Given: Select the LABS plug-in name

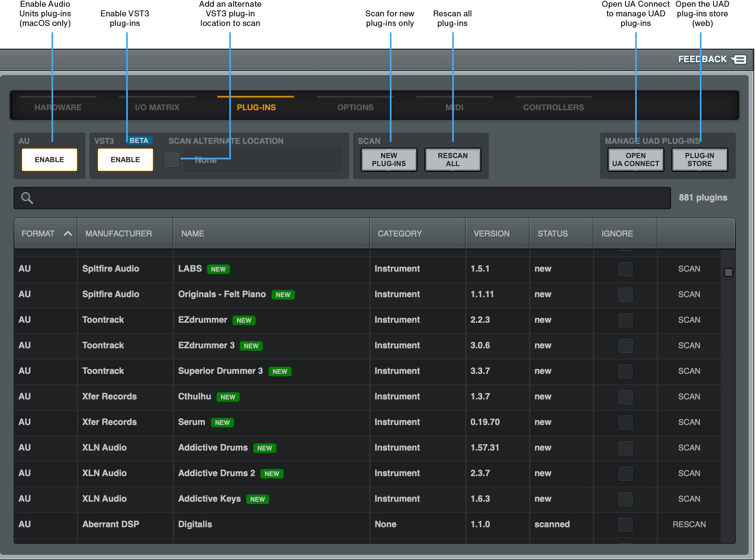Looking at the screenshot, I should [x=190, y=269].
